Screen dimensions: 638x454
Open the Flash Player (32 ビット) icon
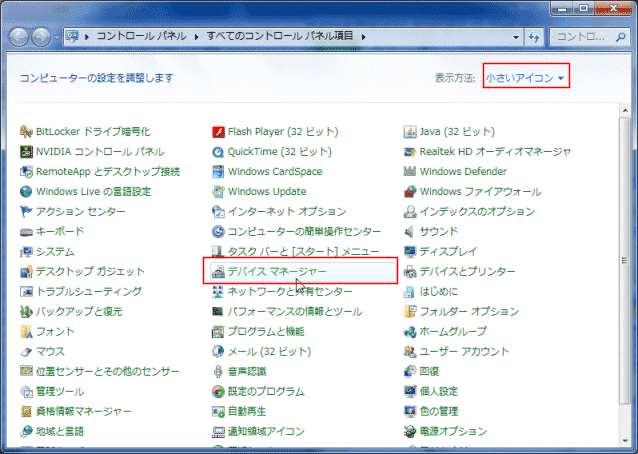pos(218,132)
